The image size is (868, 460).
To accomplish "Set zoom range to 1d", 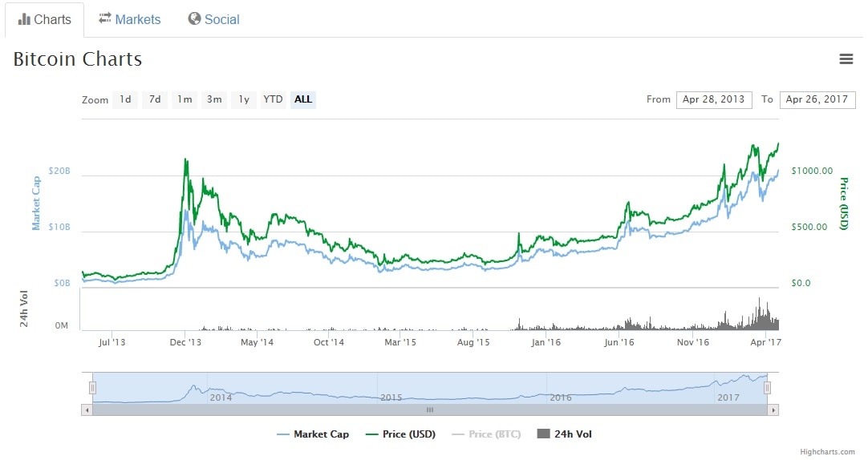I will pyautogui.click(x=125, y=99).
